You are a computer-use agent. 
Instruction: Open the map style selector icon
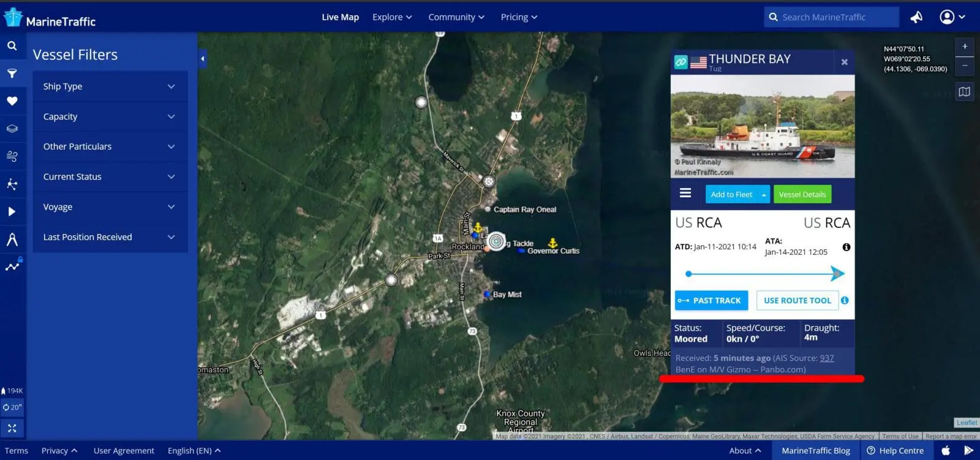click(965, 92)
